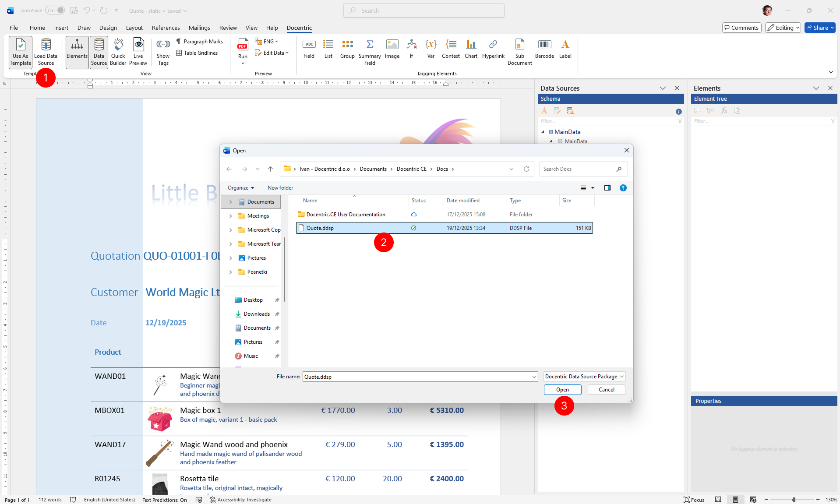
Task: Insert a Field tagging element
Action: (309, 49)
